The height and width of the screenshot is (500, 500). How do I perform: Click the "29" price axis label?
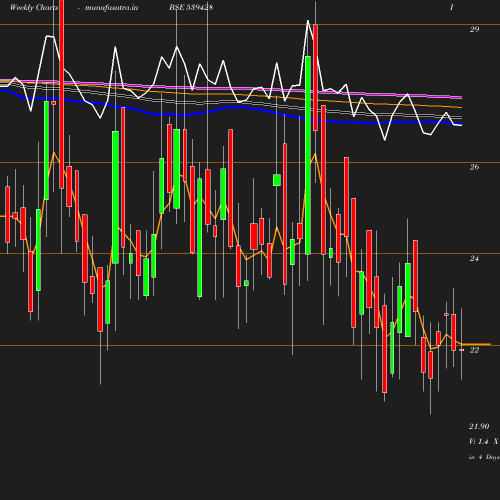point(474,29)
